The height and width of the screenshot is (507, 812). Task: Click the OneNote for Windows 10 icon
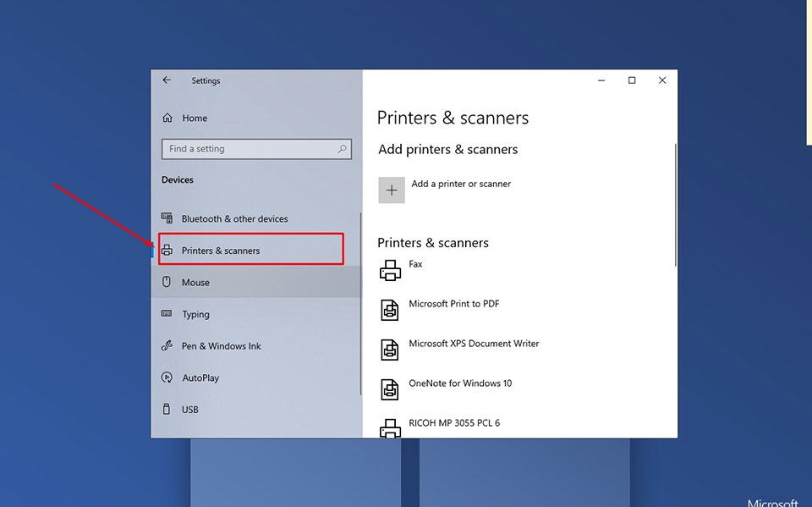(390, 389)
